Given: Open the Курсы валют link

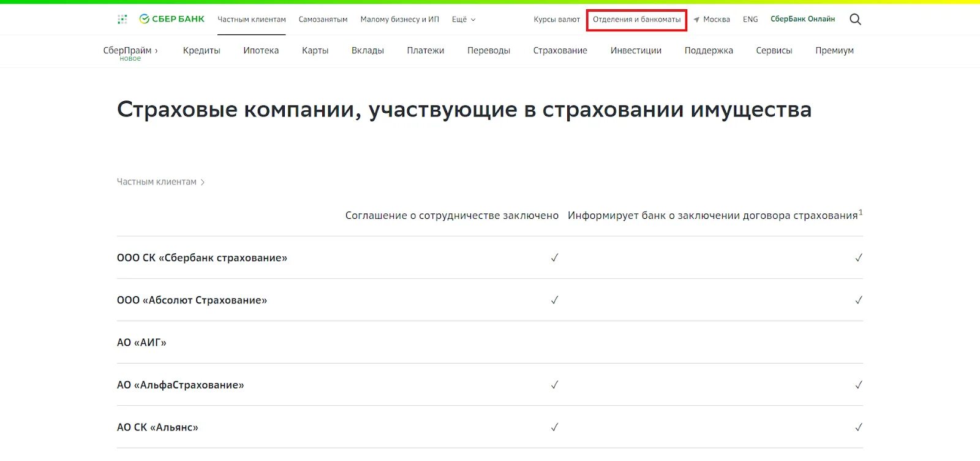Looking at the screenshot, I should (557, 20).
